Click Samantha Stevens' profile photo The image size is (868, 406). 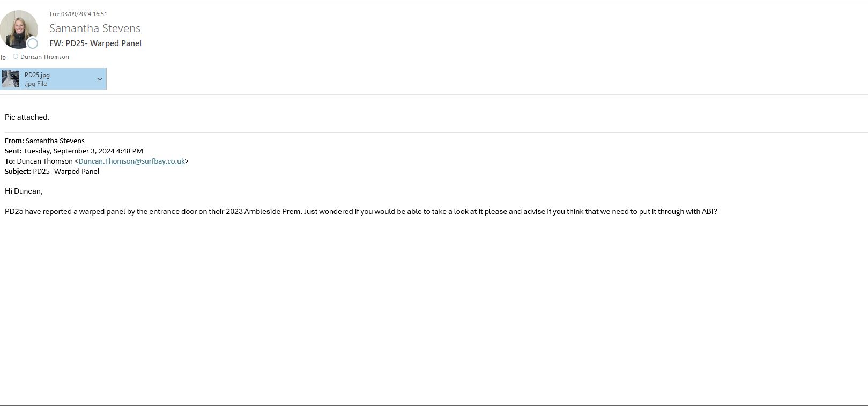pyautogui.click(x=17, y=28)
